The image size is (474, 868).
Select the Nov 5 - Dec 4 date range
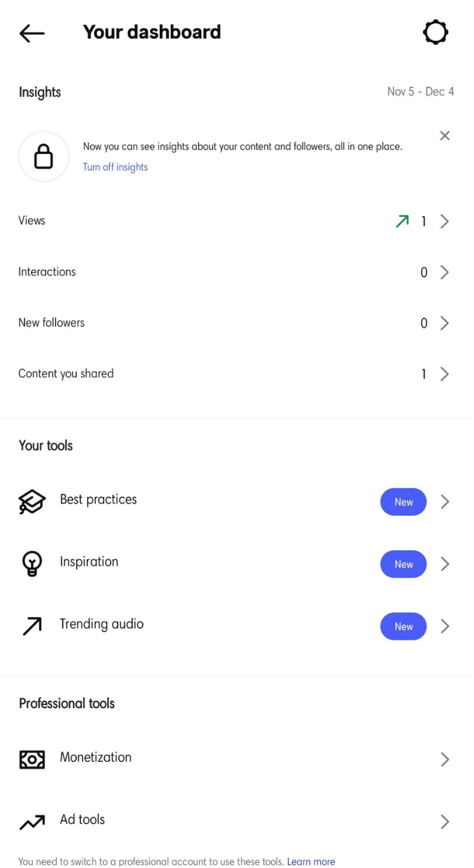[420, 92]
